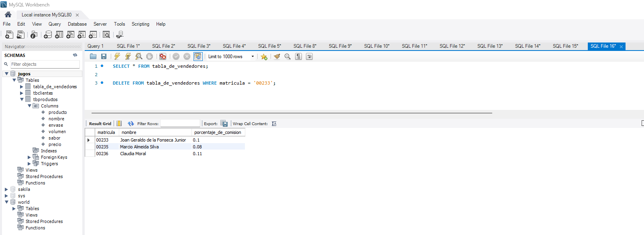Close Local instance MySQL80 connection tab
The height and width of the screenshot is (235, 644).
click(x=77, y=15)
